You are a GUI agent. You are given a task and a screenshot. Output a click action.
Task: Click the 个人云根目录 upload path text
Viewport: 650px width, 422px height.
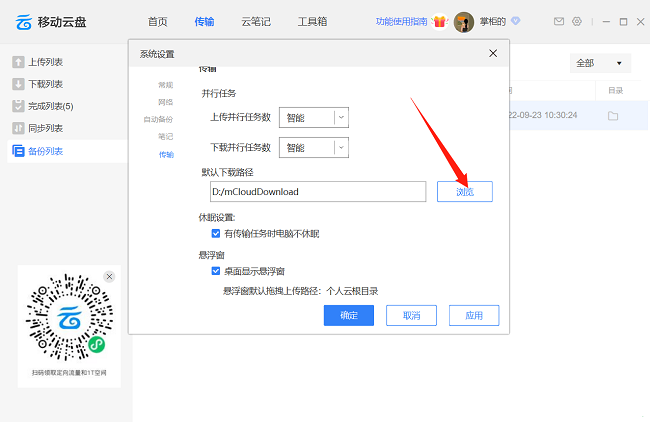[x=352, y=291]
